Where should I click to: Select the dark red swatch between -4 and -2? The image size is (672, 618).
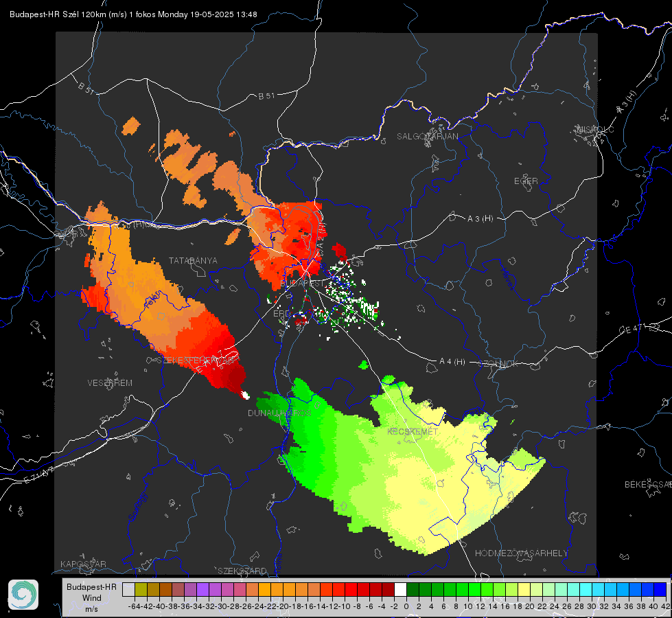(389, 590)
